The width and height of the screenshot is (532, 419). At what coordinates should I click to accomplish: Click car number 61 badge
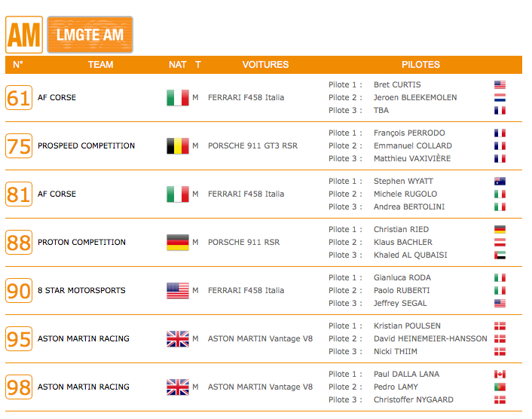coord(19,98)
